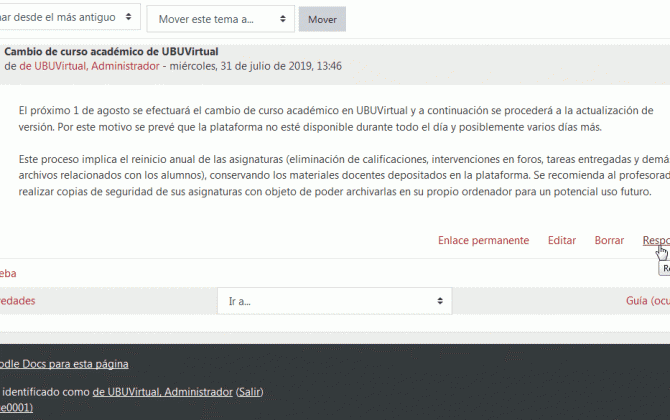Click the partially visible 'edades' previous activity link

pyautogui.click(x=18, y=301)
